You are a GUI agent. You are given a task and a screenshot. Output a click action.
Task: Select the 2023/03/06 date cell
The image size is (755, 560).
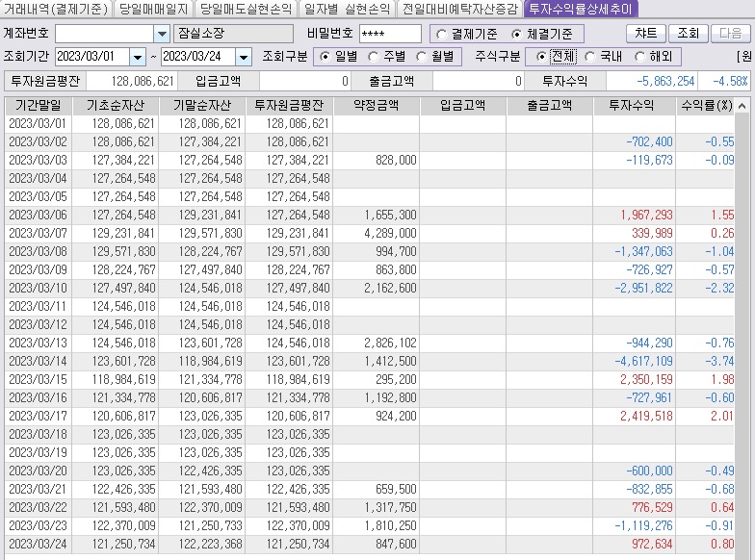point(38,216)
